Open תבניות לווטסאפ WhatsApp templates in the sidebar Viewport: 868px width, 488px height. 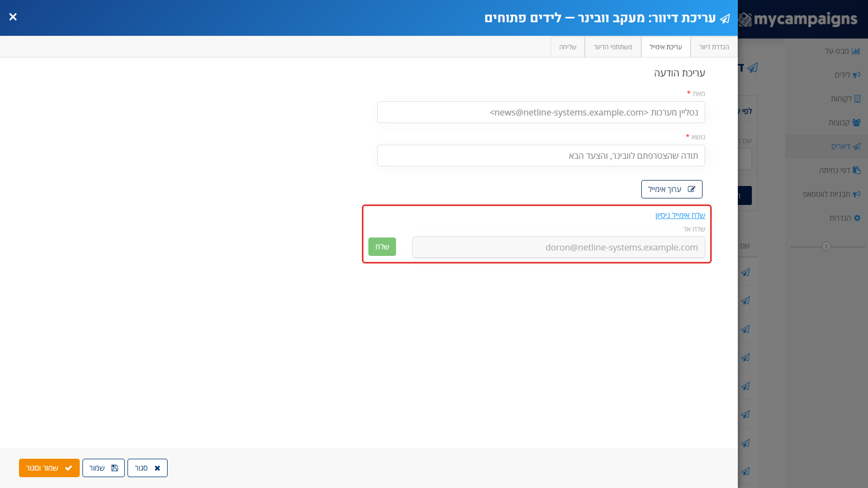pyautogui.click(x=832, y=194)
